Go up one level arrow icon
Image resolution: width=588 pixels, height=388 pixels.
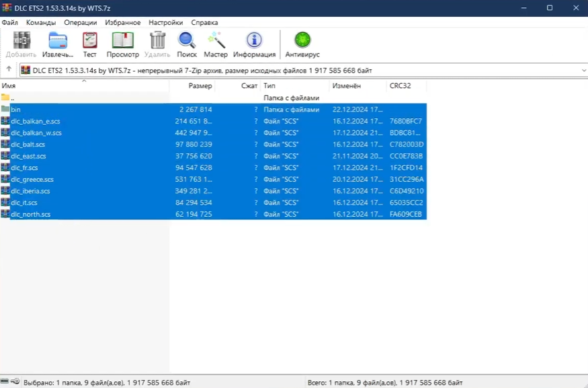(x=9, y=69)
